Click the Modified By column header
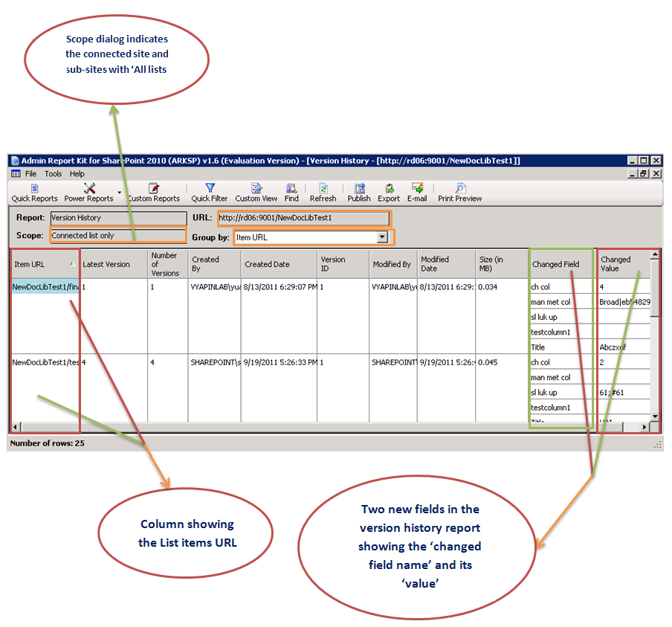 pos(393,264)
